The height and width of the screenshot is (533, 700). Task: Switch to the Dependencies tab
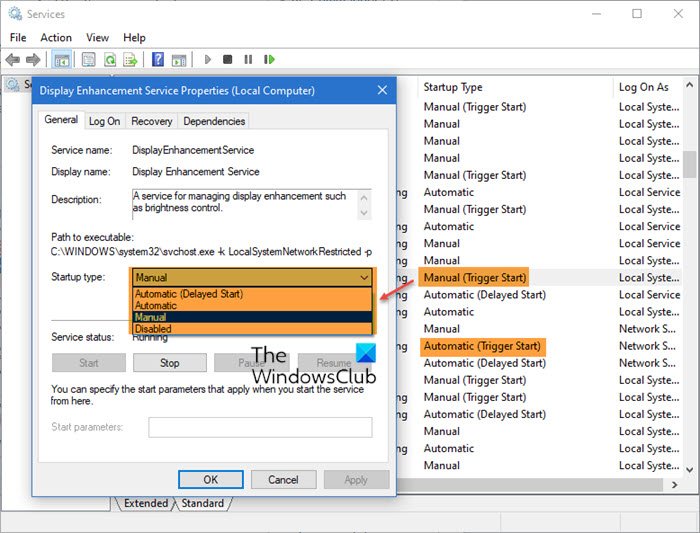click(214, 121)
